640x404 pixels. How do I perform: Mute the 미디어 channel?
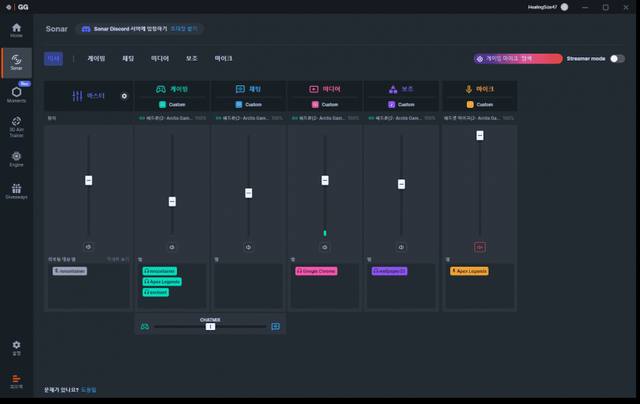(x=325, y=246)
